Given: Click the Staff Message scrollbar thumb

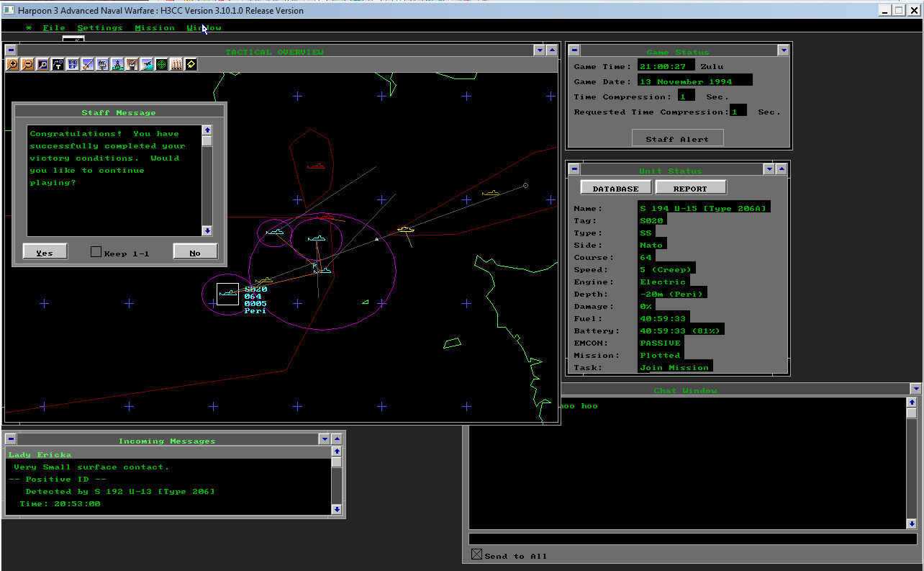Looking at the screenshot, I should 207,141.
